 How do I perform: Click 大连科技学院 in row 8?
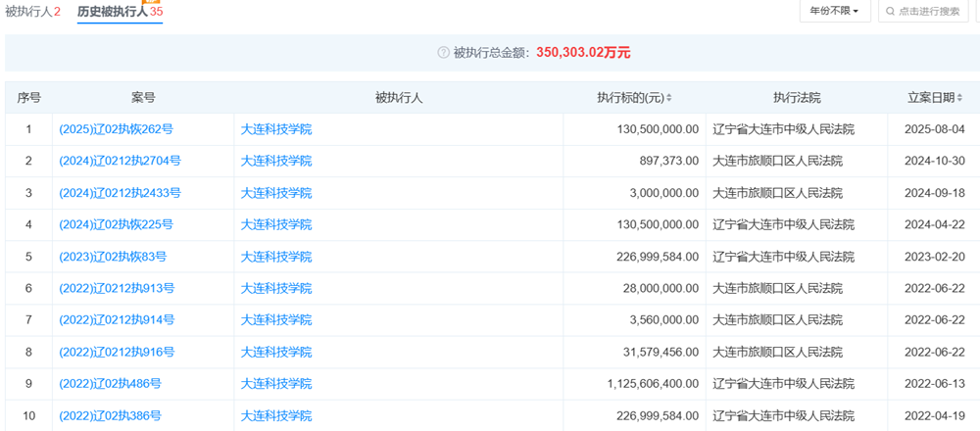tap(276, 353)
